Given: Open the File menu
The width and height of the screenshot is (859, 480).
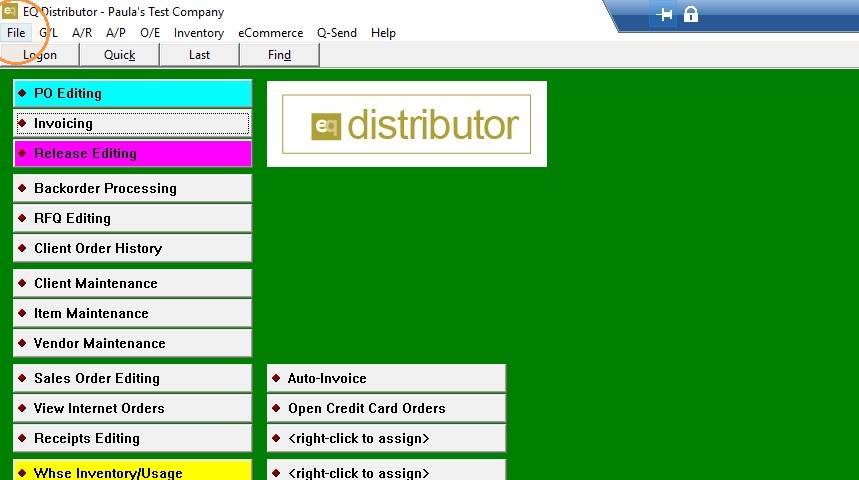Looking at the screenshot, I should coord(16,33).
